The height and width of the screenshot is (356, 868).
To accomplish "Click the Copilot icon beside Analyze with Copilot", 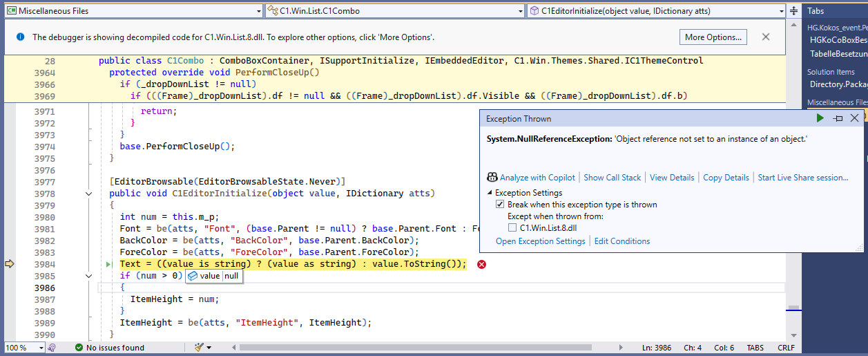I will (x=492, y=178).
